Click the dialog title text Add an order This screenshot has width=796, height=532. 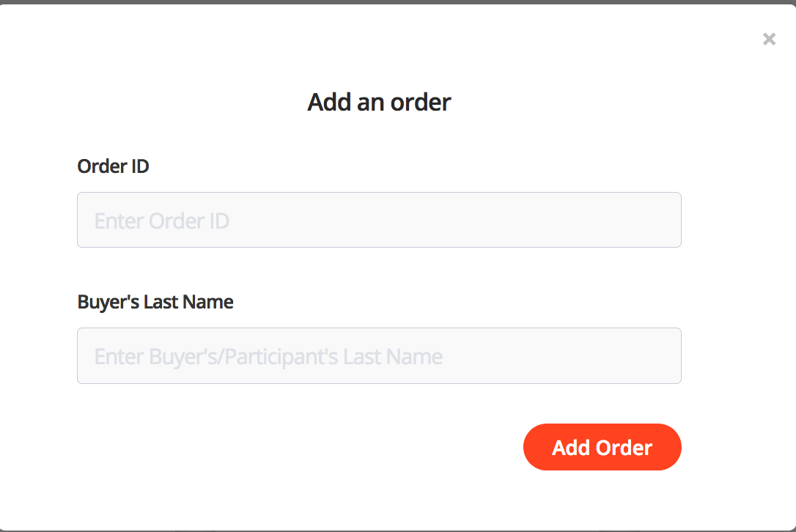click(379, 102)
